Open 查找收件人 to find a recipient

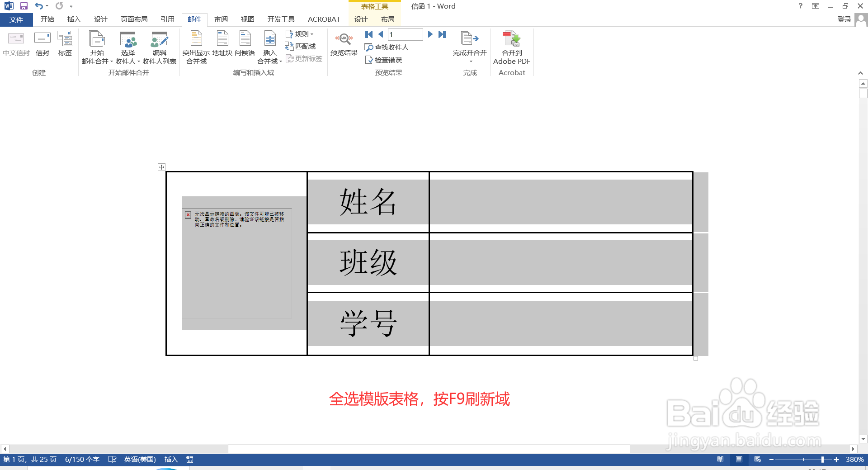coord(387,47)
